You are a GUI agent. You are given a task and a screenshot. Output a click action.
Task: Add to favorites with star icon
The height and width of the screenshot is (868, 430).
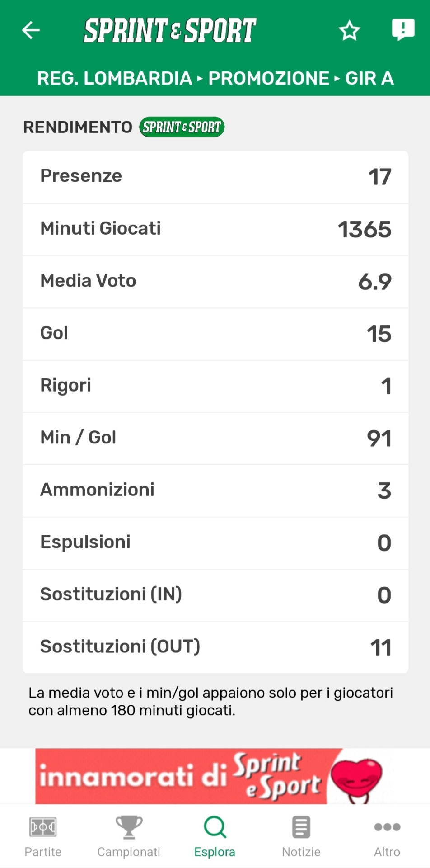349,30
